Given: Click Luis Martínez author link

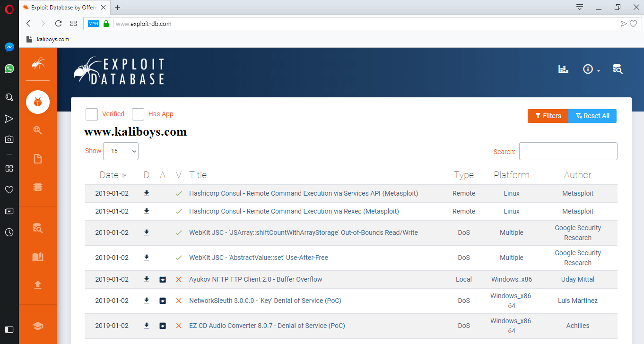Looking at the screenshot, I should pos(578,301).
